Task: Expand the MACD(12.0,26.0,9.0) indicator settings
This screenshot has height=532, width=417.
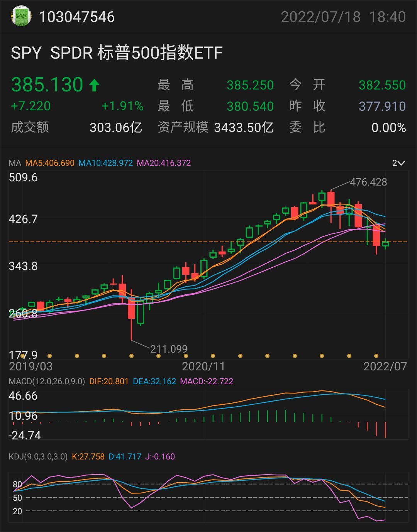Action: [x=47, y=381]
